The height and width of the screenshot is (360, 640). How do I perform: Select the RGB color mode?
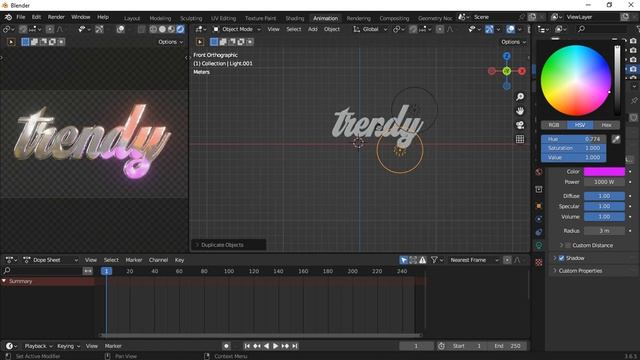pyautogui.click(x=553, y=125)
